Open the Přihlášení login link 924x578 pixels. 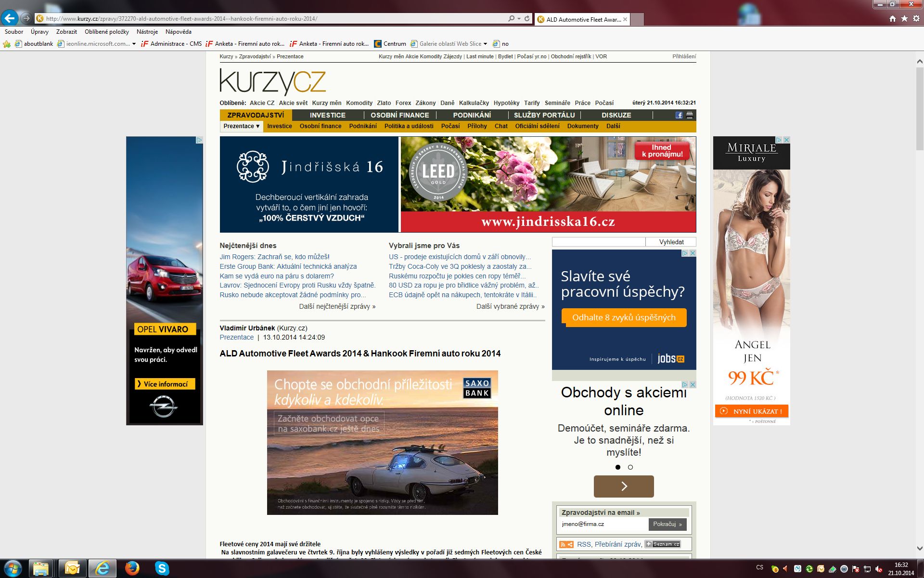pyautogui.click(x=684, y=56)
